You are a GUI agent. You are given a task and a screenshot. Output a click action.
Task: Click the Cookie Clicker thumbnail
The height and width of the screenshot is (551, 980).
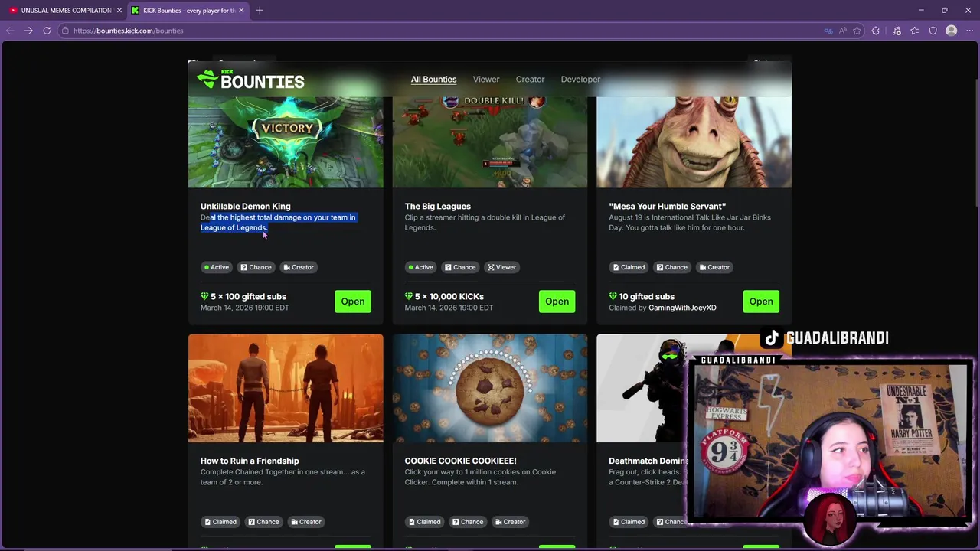click(490, 388)
